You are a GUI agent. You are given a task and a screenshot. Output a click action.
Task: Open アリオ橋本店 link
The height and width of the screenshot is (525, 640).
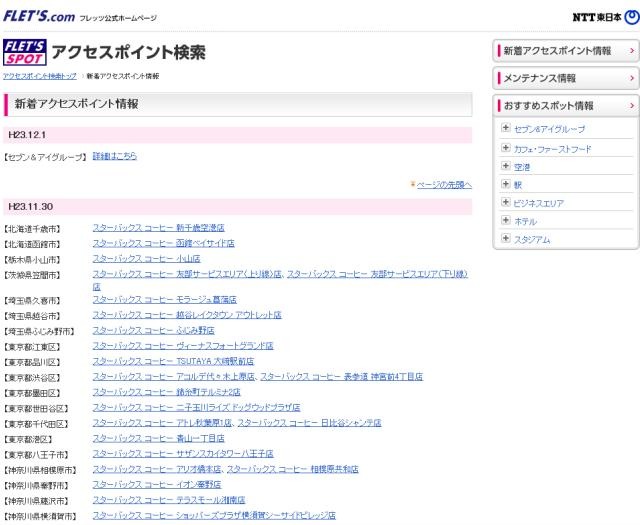[157, 469]
